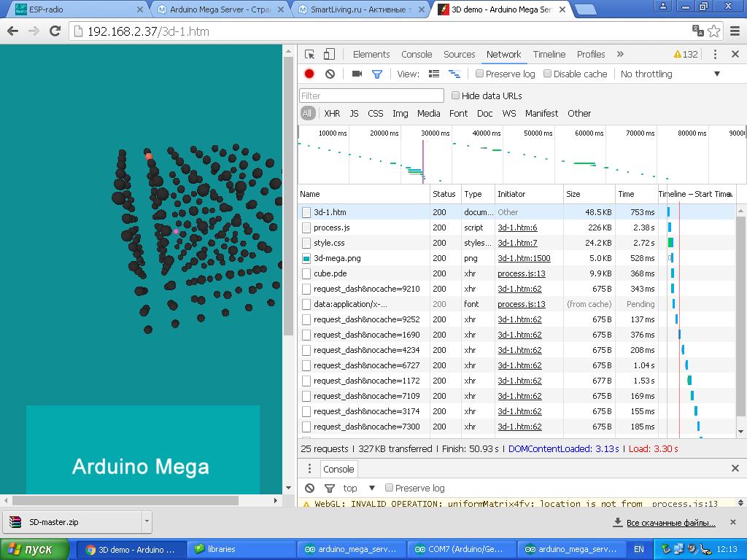Toggle the network filter funnel icon

tap(377, 74)
